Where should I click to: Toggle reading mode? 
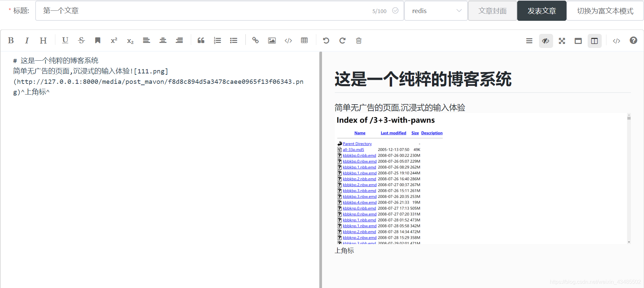(578, 41)
